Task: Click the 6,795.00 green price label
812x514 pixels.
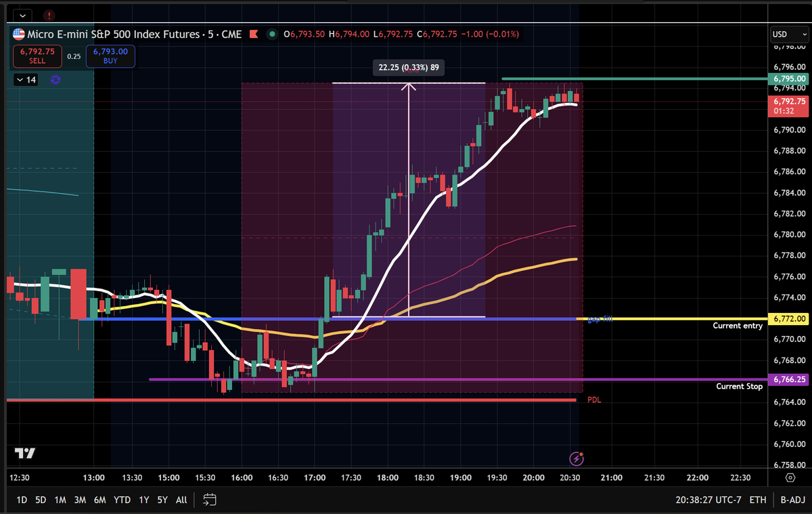Action: click(x=787, y=79)
